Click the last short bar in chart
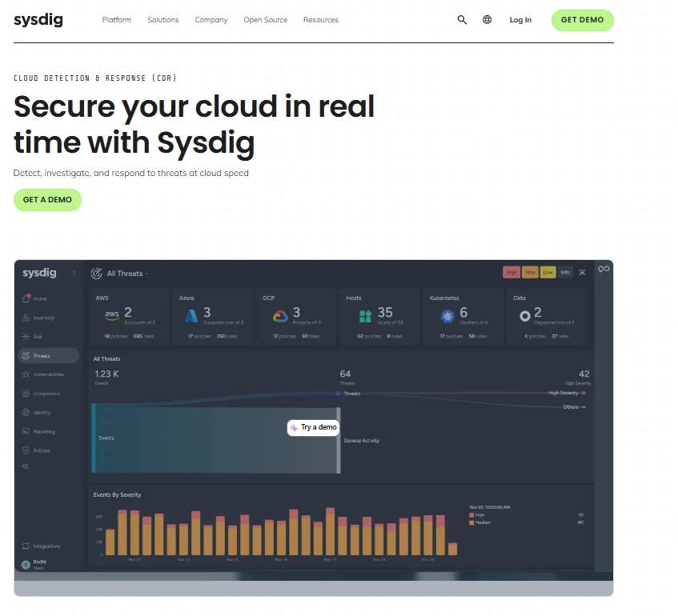The width and height of the screenshot is (678, 616). (x=453, y=549)
